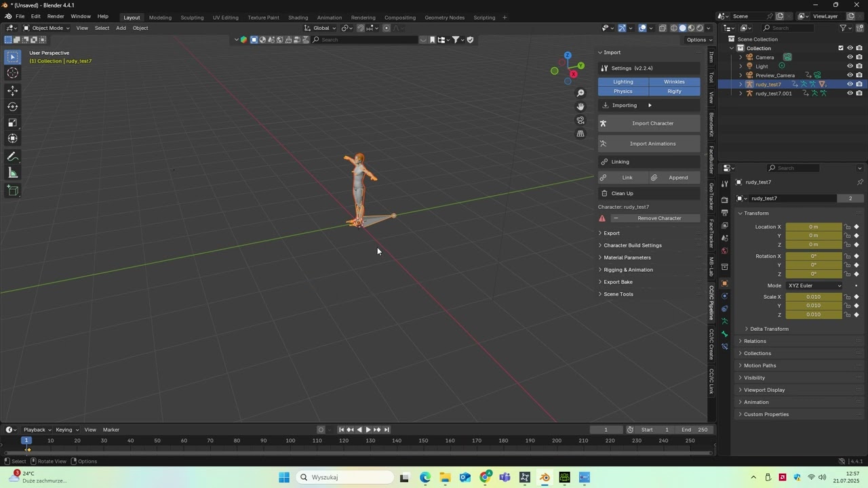Open Blender from Windows taskbar

(x=545, y=477)
